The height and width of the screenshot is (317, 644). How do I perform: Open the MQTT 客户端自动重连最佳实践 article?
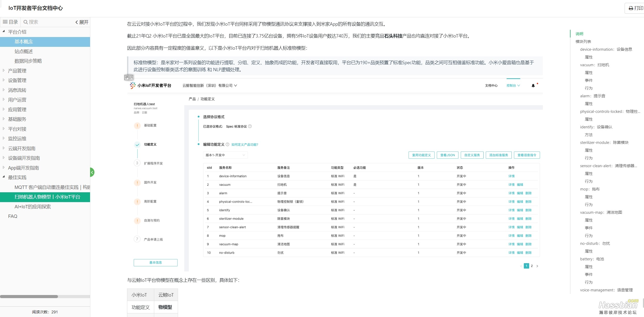52,187
